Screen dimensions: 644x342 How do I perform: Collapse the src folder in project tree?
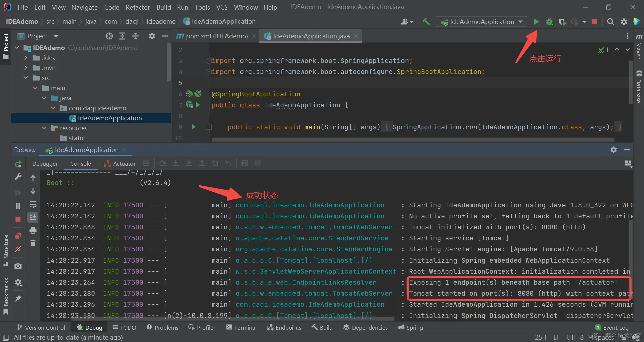pyautogui.click(x=26, y=78)
